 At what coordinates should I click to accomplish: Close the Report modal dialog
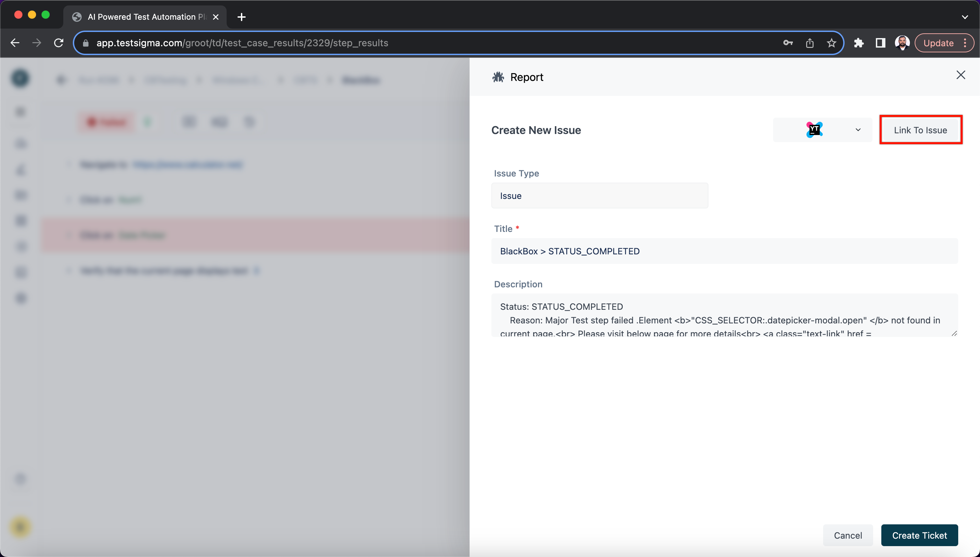coord(961,75)
